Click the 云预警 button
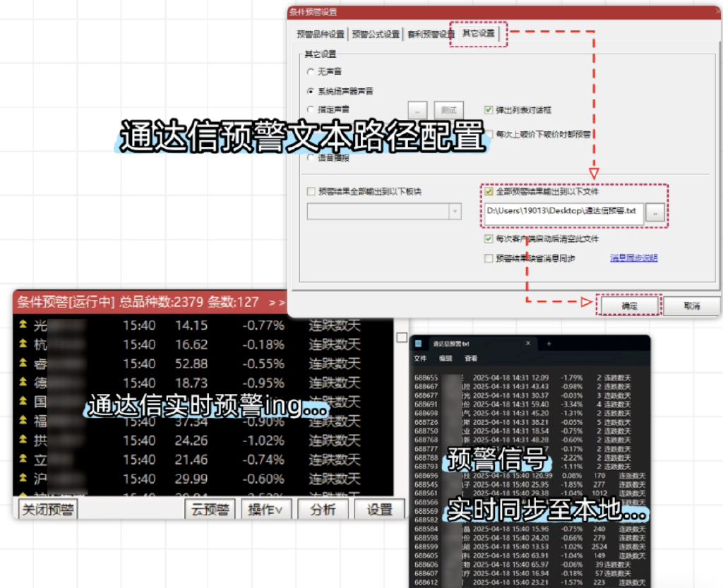This screenshot has height=588, width=723. 210,509
